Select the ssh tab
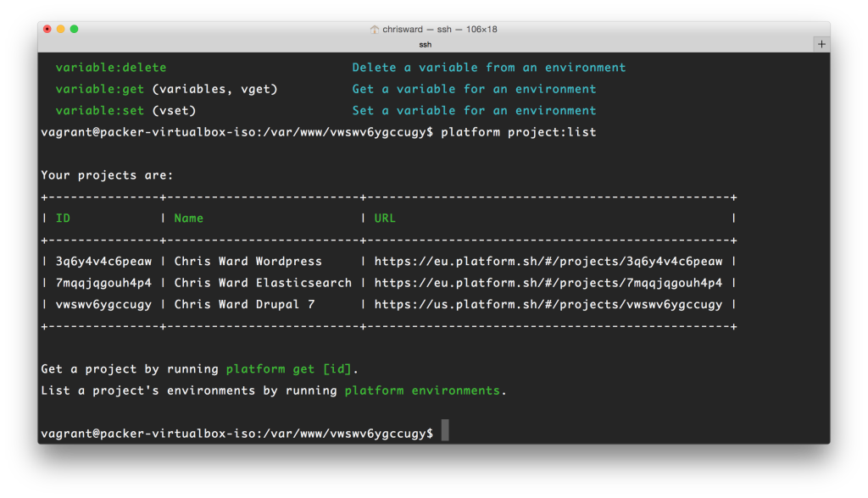 [x=426, y=44]
